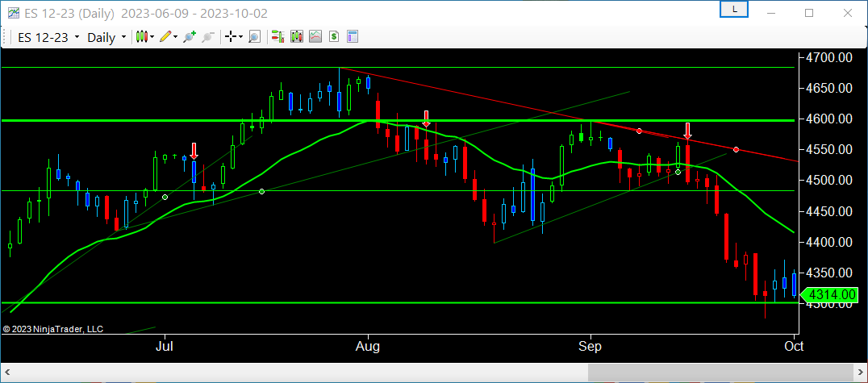Click the Jul label on time axis
The width and height of the screenshot is (868, 383).
(x=165, y=347)
